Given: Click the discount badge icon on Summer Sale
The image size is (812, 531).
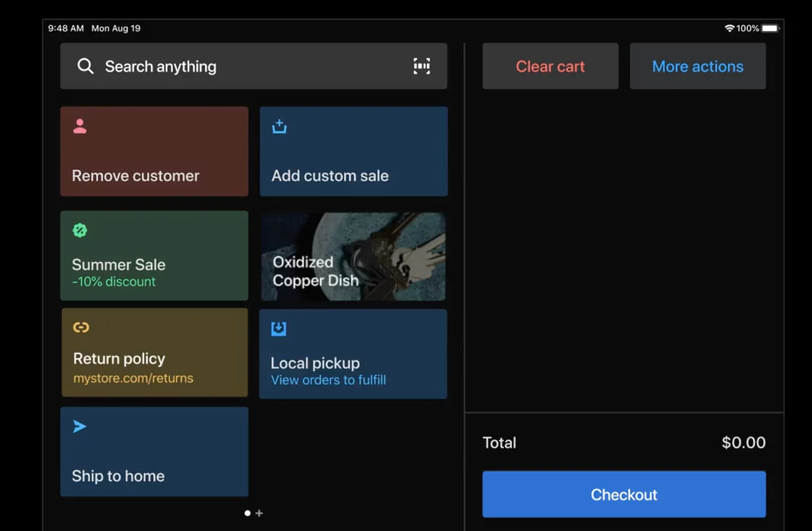Looking at the screenshot, I should click(80, 230).
